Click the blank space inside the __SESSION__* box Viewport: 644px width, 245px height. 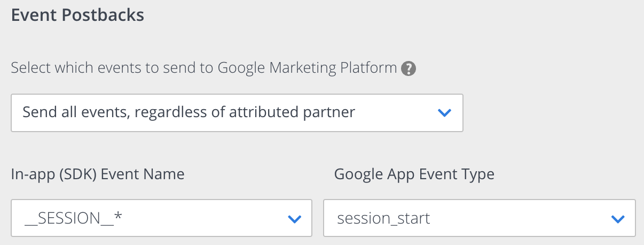coord(206,218)
